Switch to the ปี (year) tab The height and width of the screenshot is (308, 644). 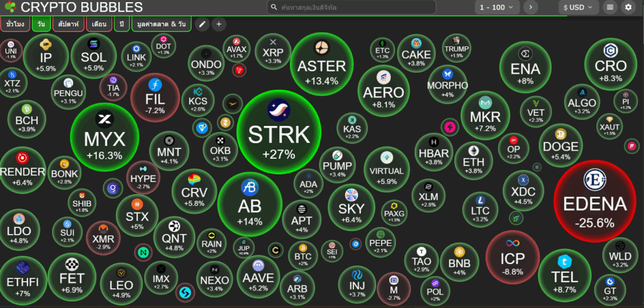[121, 24]
